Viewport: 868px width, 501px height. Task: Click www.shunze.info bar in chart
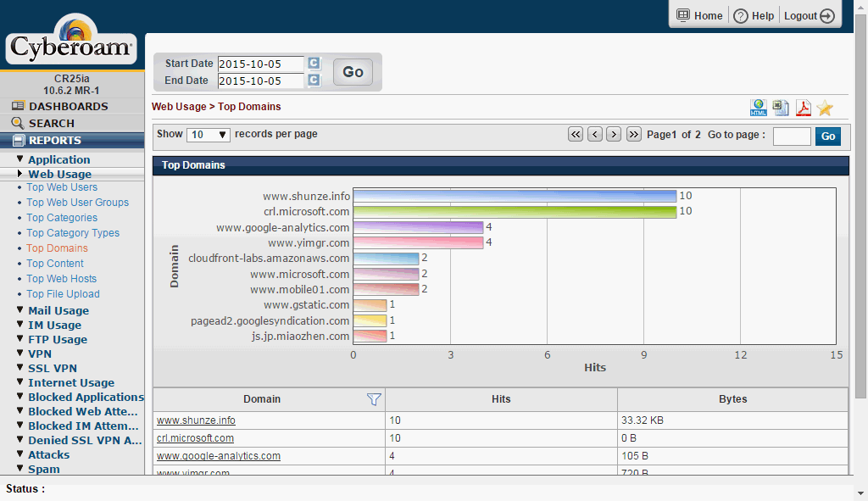point(515,196)
